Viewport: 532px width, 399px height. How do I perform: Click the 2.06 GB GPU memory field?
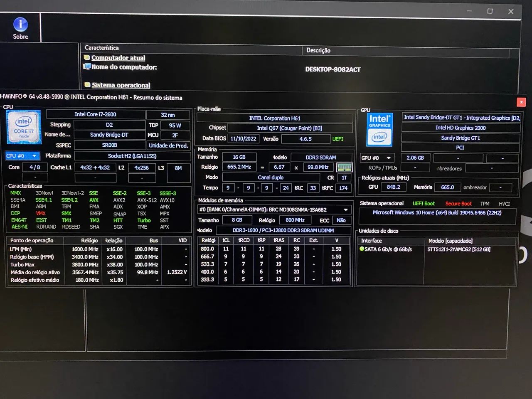point(415,158)
